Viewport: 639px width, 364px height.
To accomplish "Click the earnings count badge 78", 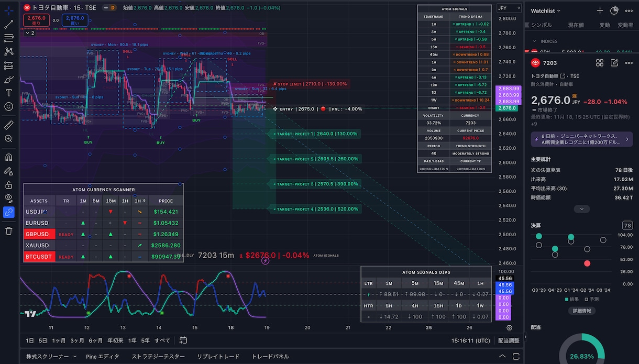I will (627, 226).
